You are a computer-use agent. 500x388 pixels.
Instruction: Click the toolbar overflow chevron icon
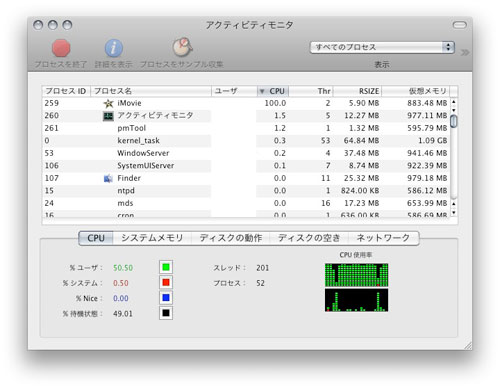465,52
